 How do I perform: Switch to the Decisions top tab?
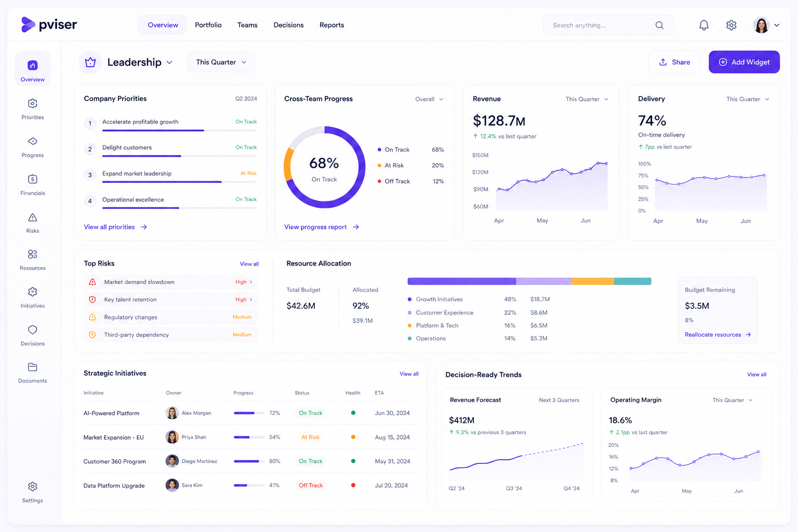click(288, 25)
